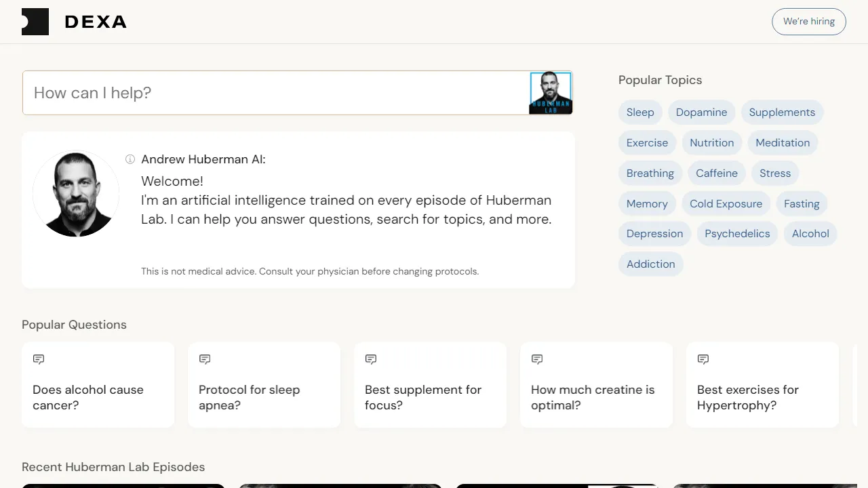Choose the Meditation topic chip
Screen dimensions: 868x488
(783, 143)
